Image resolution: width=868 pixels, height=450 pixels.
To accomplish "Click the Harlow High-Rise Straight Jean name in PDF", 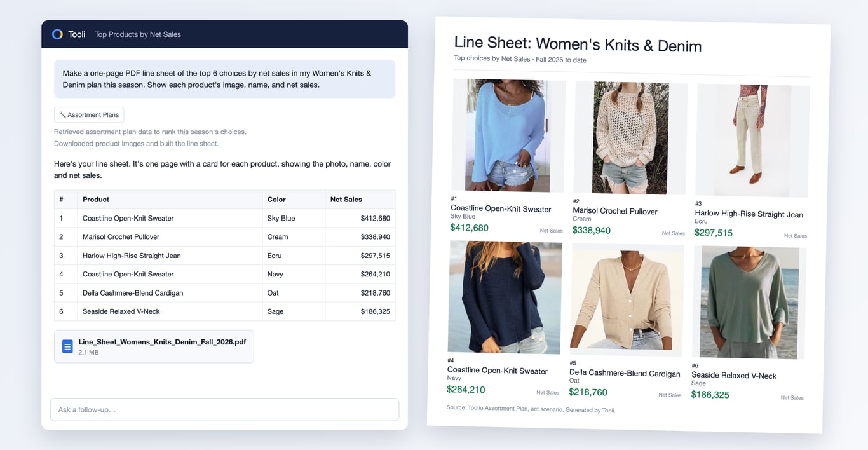I will click(x=749, y=214).
